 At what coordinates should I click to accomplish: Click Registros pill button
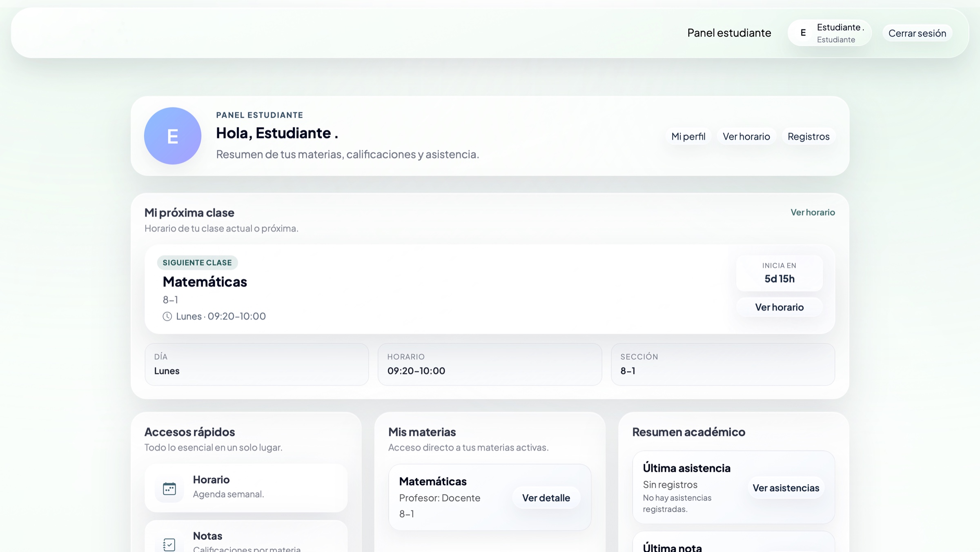point(808,136)
